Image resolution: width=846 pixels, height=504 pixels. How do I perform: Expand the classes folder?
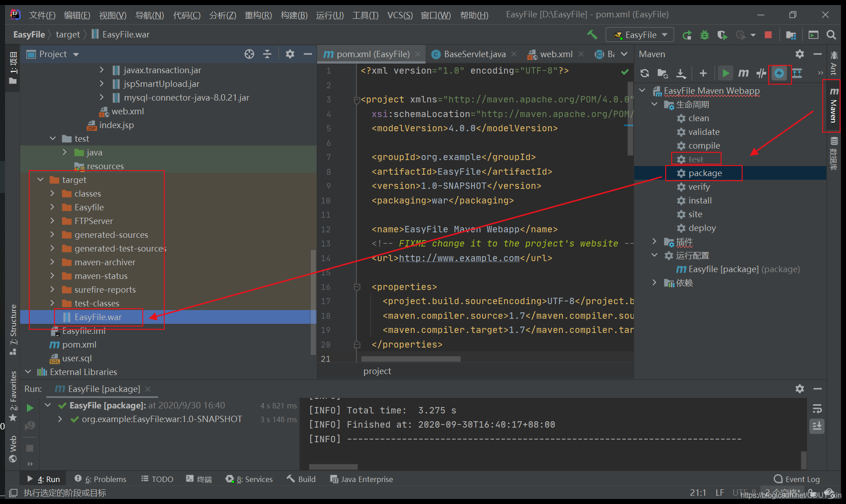pyautogui.click(x=52, y=193)
